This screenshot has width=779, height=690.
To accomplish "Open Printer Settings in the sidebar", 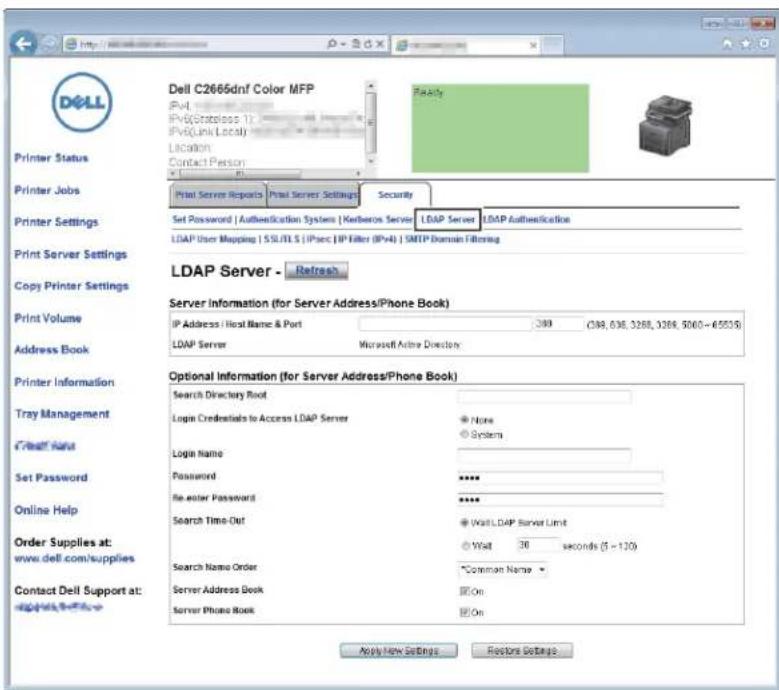I will (x=56, y=222).
